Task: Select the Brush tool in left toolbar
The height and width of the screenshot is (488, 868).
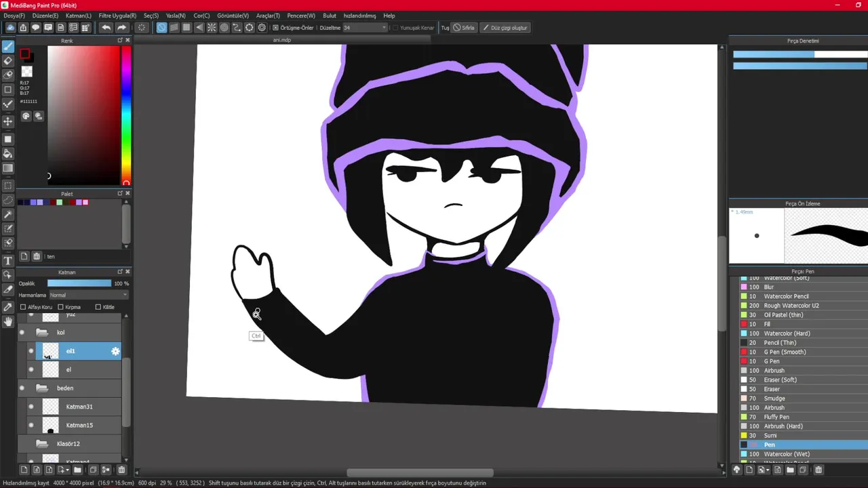Action: [8, 47]
